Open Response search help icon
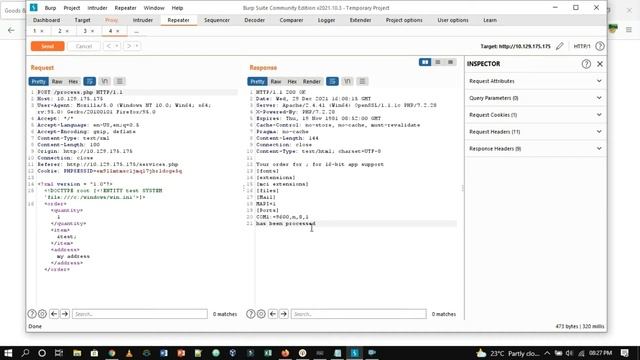This screenshot has height=360, width=640. point(251,314)
